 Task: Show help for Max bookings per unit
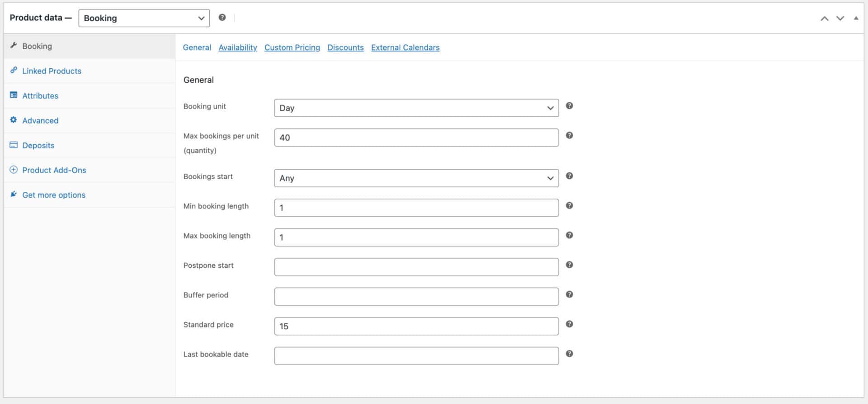(570, 135)
